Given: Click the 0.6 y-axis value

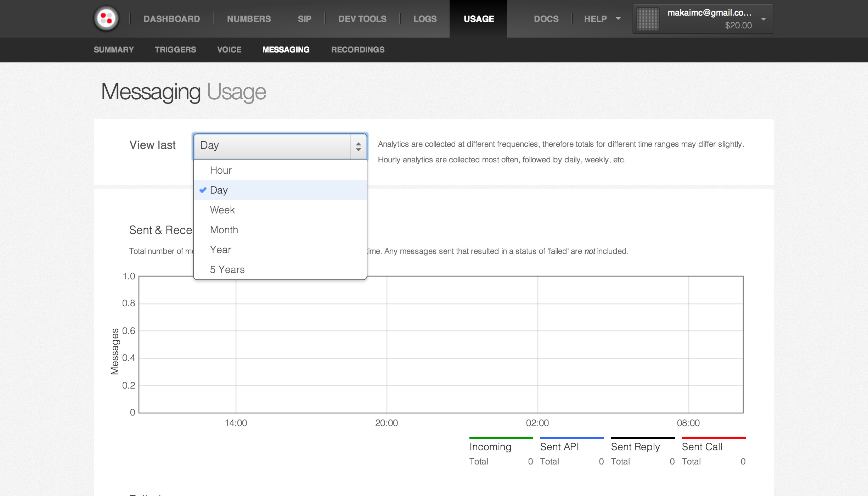Looking at the screenshot, I should 129,331.
